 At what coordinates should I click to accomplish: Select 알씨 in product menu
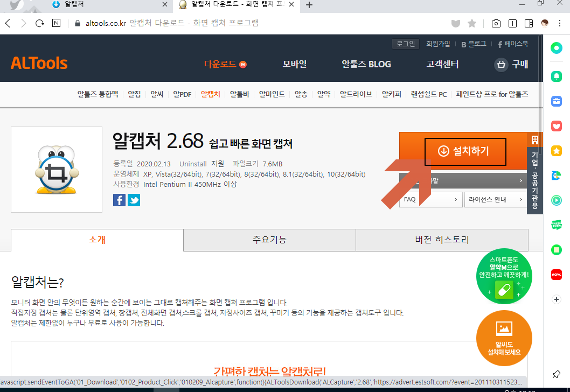tap(157, 94)
